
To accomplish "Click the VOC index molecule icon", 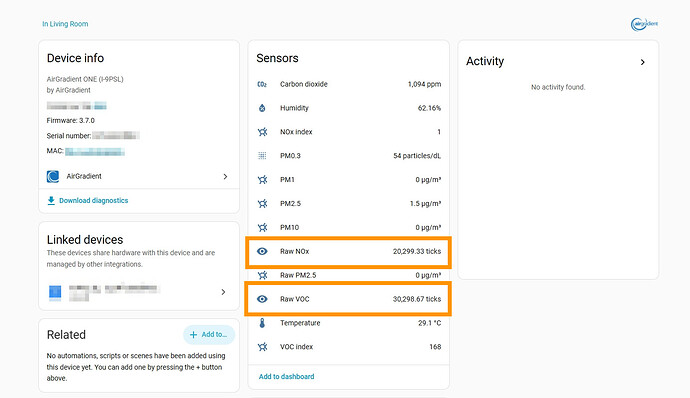I will point(262,347).
